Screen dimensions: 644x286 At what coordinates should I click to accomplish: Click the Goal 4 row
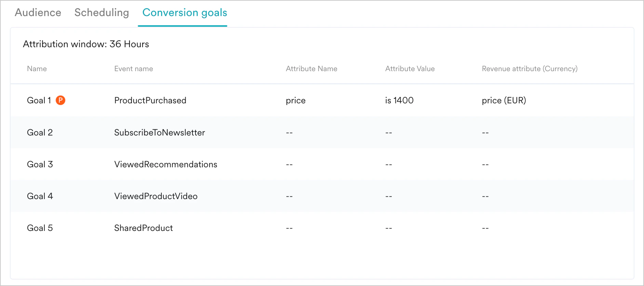(x=40, y=196)
